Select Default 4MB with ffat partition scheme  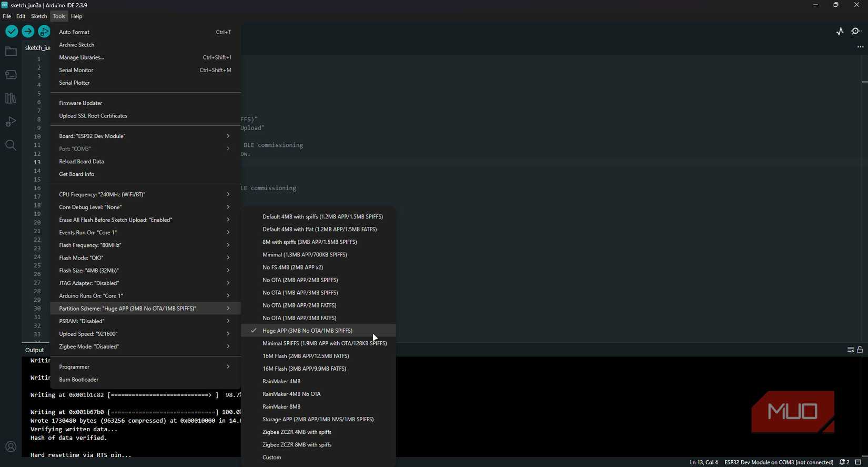[318, 229]
